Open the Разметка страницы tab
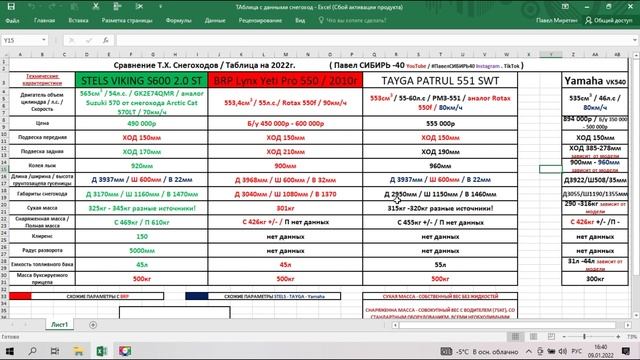 (127, 20)
